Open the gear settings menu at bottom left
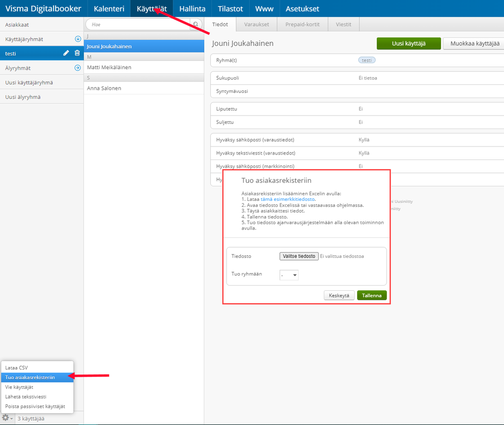This screenshot has height=425, width=504. (x=7, y=418)
